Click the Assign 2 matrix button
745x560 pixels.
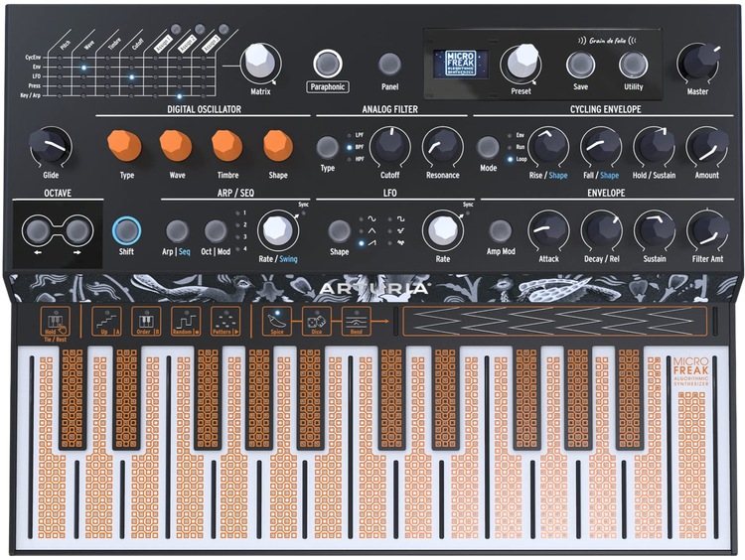tap(200, 29)
